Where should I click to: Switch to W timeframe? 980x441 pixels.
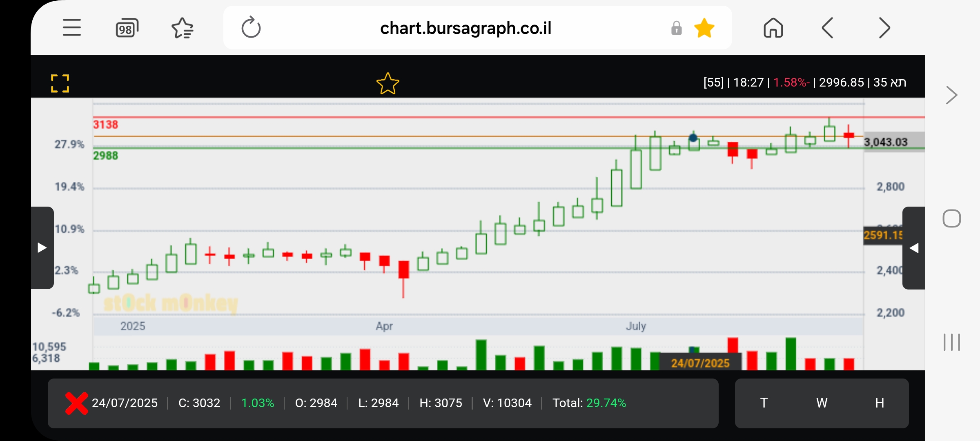[822, 403]
